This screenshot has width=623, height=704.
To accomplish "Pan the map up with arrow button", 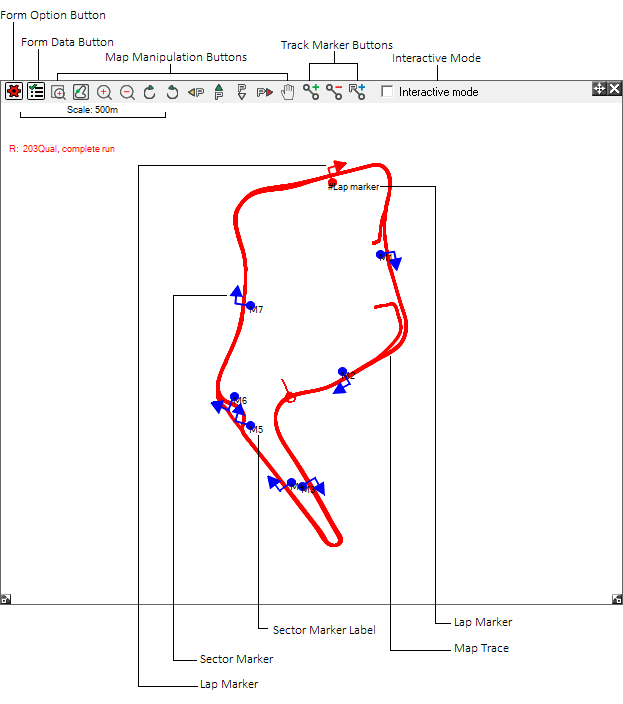I will click(x=219, y=92).
